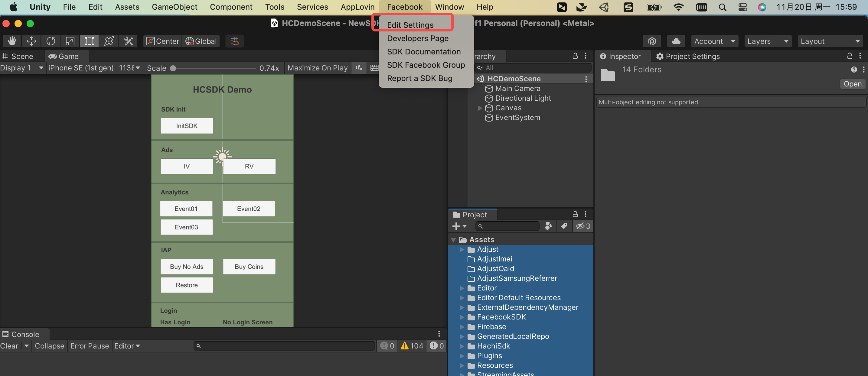Open the Account dropdown

(714, 41)
